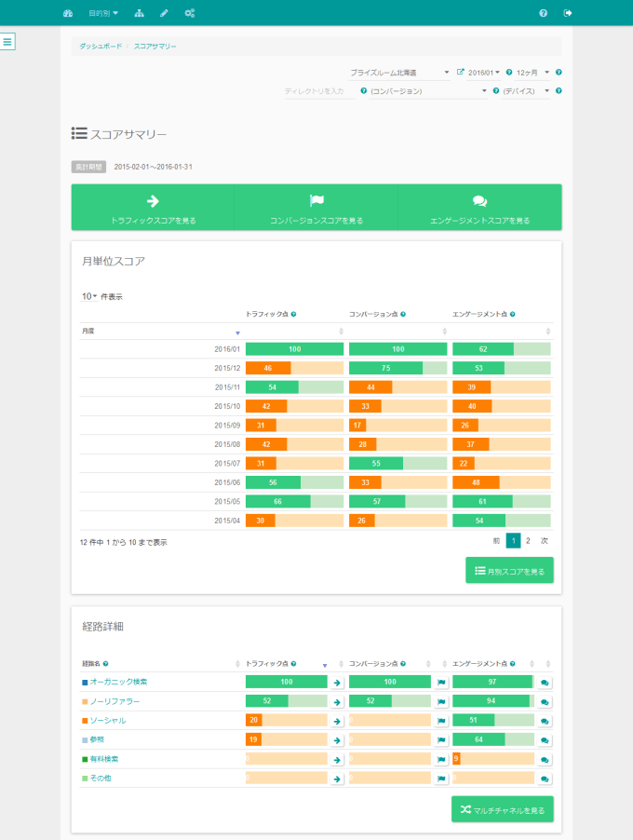Expand the (コンバージョン) filter dropdown
The height and width of the screenshot is (840, 633).
pyautogui.click(x=428, y=91)
